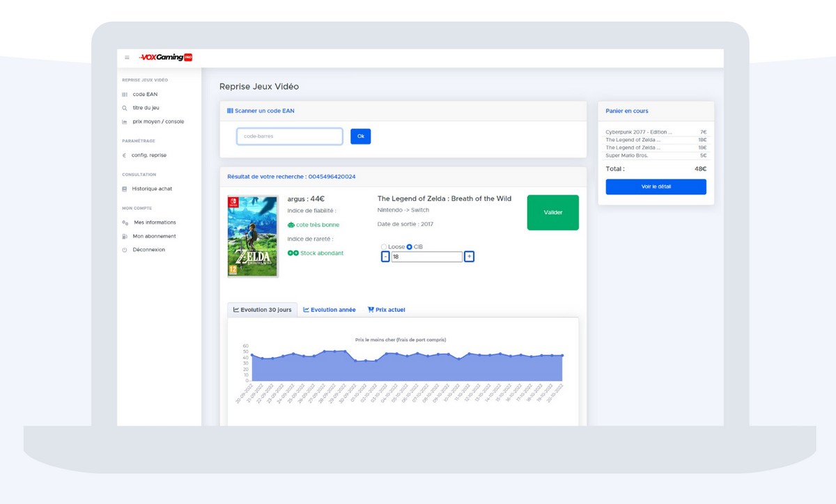
Task: Click the VOXGaming Pro logo
Action: coord(165,57)
